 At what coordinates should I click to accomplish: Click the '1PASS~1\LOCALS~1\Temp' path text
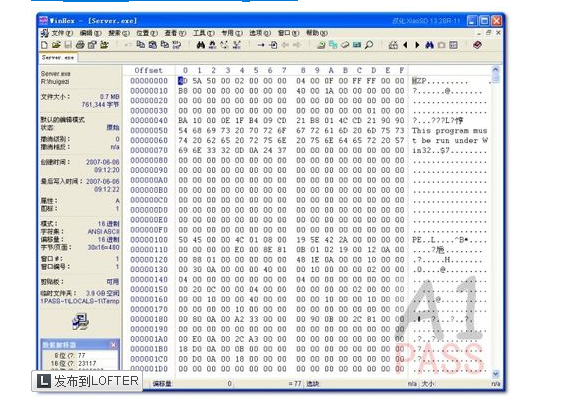80,301
